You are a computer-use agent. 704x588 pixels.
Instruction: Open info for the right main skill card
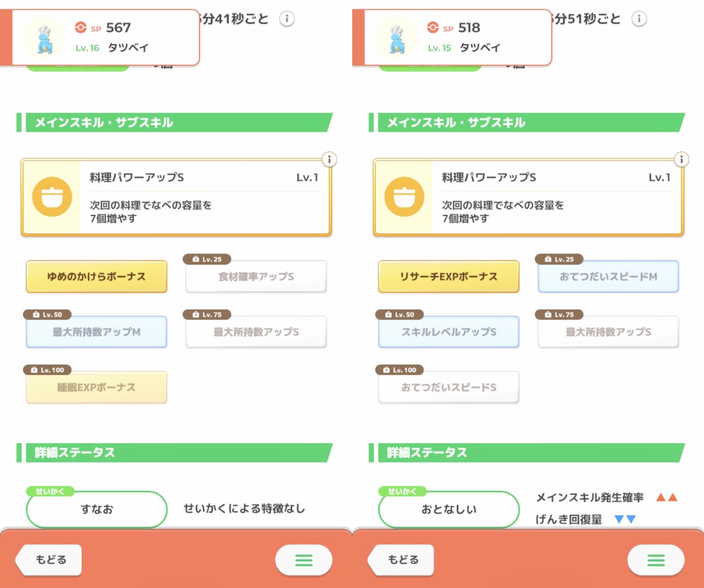pyautogui.click(x=681, y=160)
